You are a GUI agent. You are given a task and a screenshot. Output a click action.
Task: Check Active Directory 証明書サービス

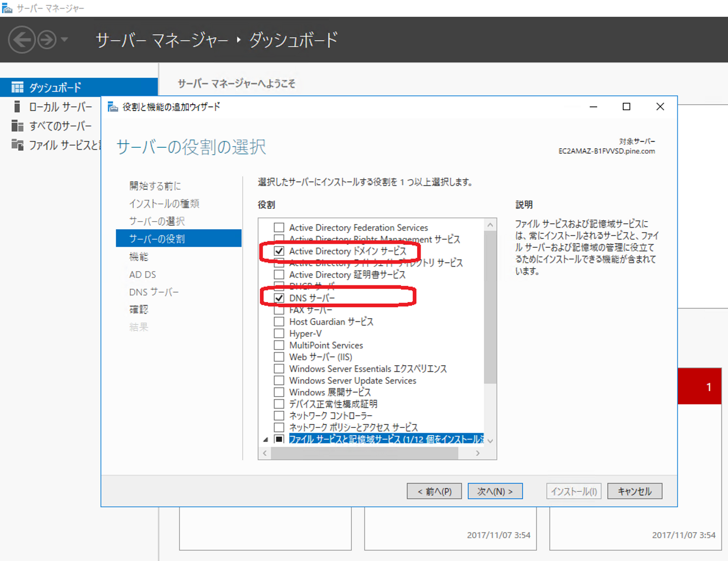pyautogui.click(x=279, y=275)
